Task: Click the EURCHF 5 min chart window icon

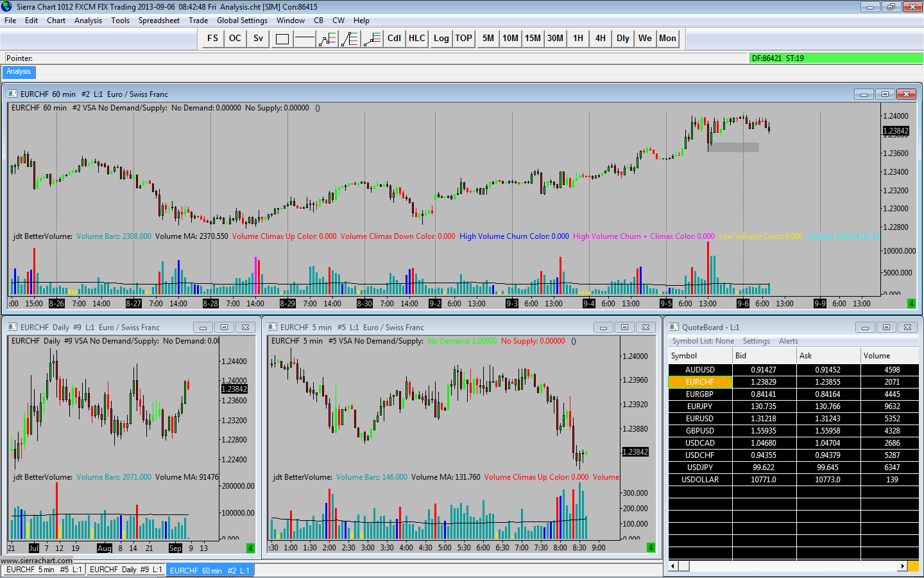Action: click(272, 327)
